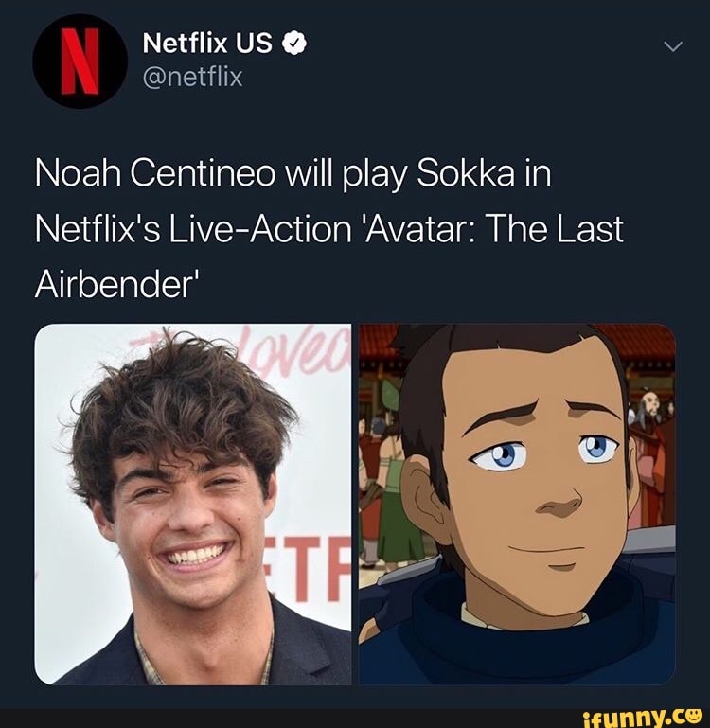Click 'Avatar: The Last' title text
Screen dimensions: 710x728
pos(491,229)
